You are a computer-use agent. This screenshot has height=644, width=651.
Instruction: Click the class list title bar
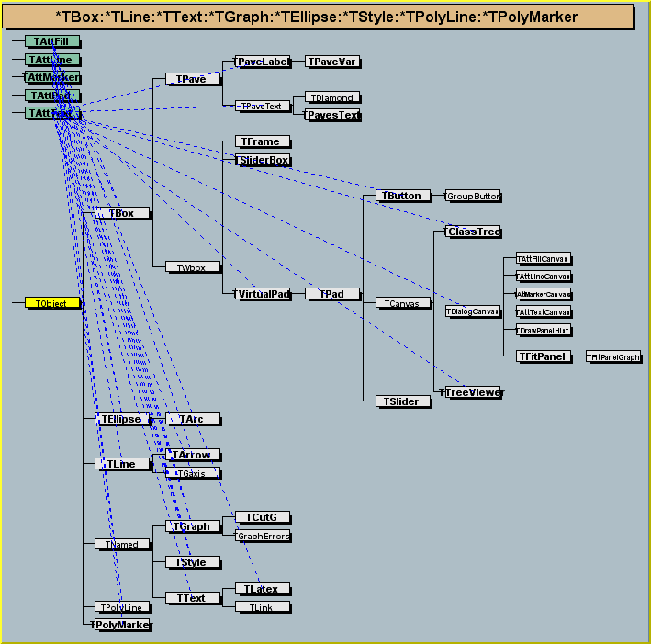pos(324,17)
